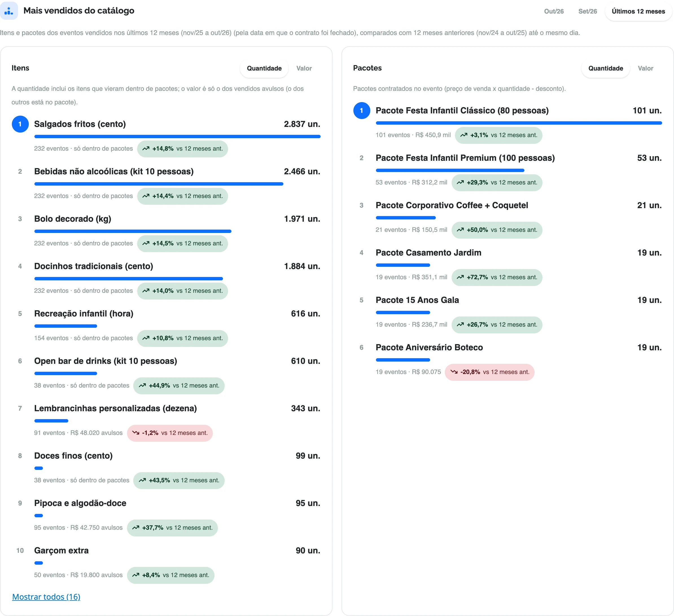Image resolution: width=674 pixels, height=616 pixels.
Task: Click the upward trend icon on Salgados fritos
Action: pyautogui.click(x=146, y=149)
